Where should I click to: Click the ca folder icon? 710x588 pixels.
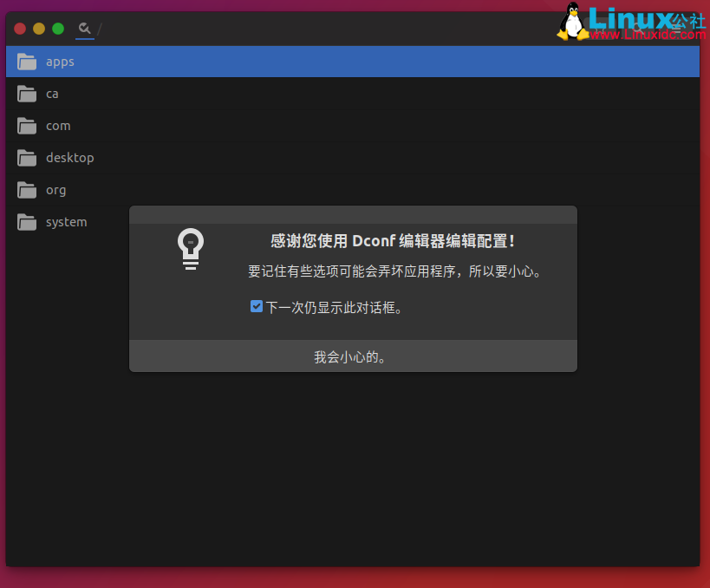[27, 94]
